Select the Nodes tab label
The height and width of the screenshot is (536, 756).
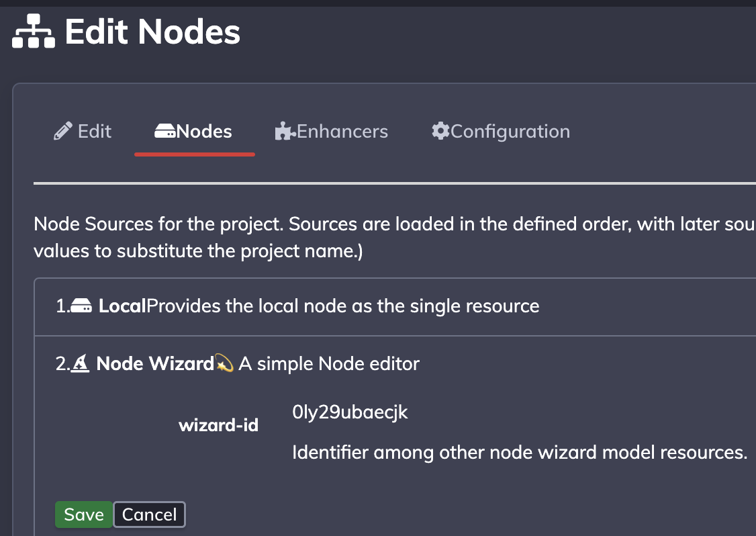coord(204,131)
